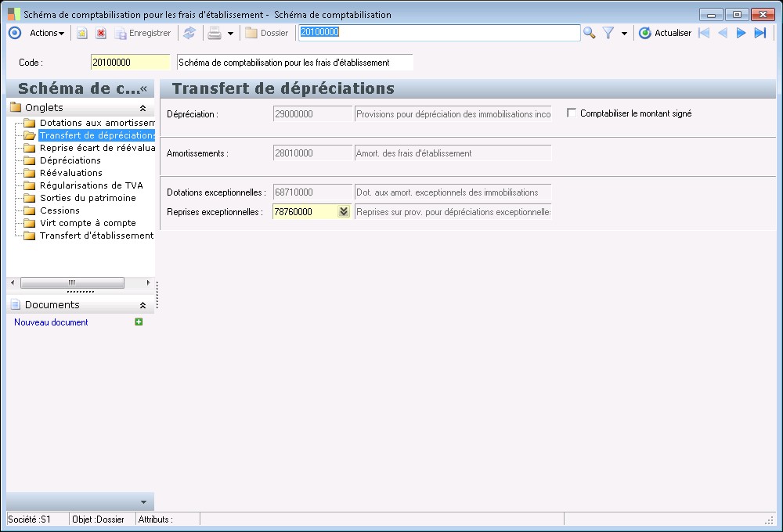Collapse the Onglets panel
783x532 pixels.
144,107
